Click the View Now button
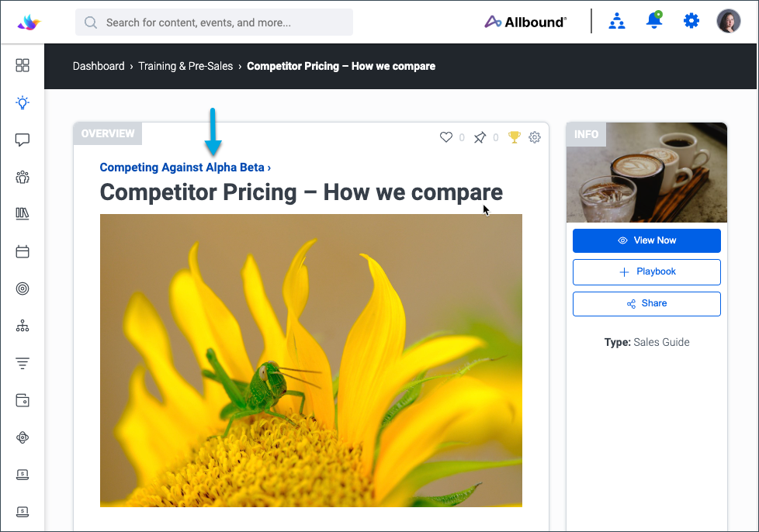The height and width of the screenshot is (532, 759). [646, 240]
